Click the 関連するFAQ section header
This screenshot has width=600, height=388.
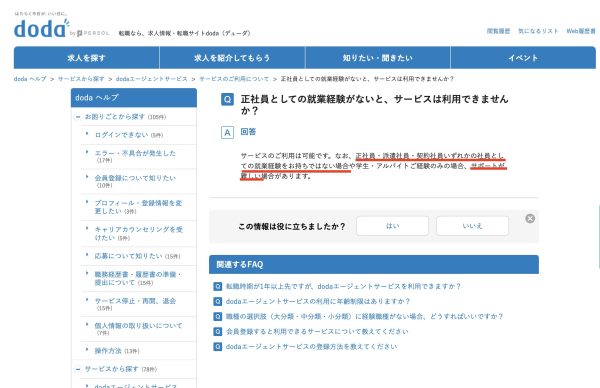coord(374,264)
